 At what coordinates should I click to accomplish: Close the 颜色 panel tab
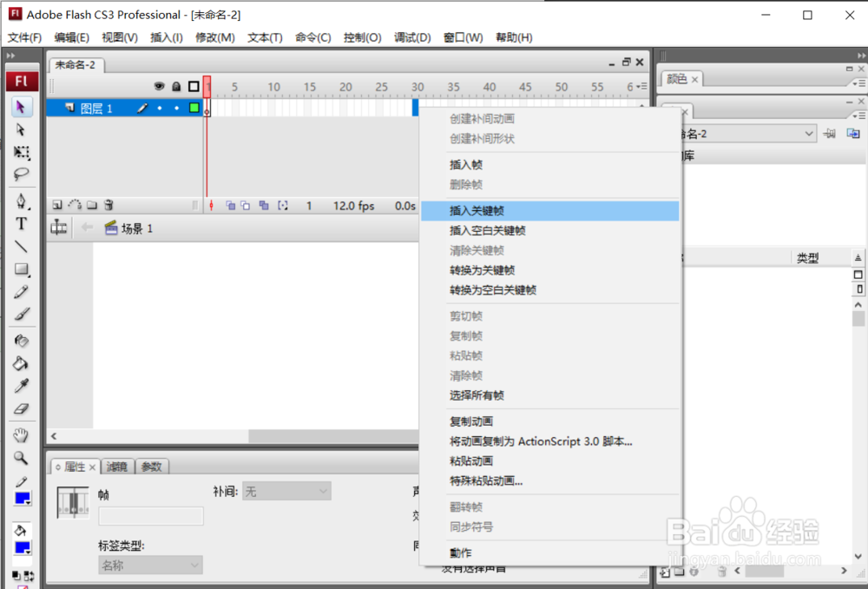point(694,80)
